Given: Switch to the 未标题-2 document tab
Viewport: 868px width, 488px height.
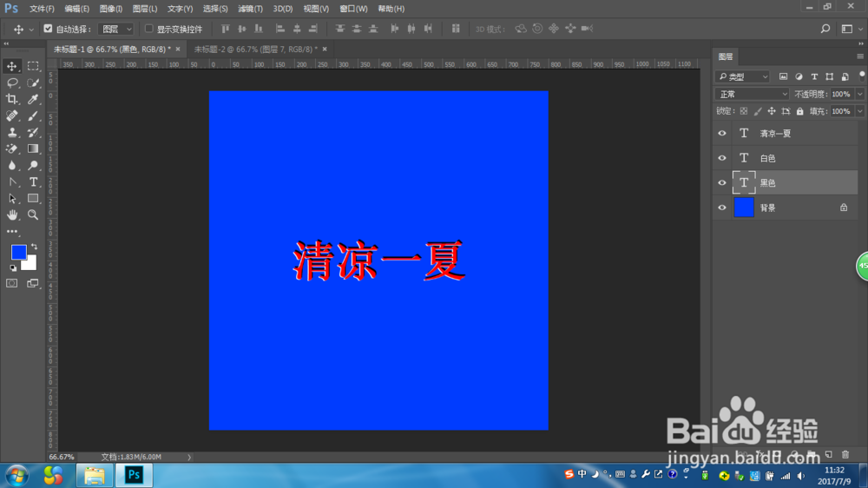Looking at the screenshot, I should pyautogui.click(x=256, y=49).
